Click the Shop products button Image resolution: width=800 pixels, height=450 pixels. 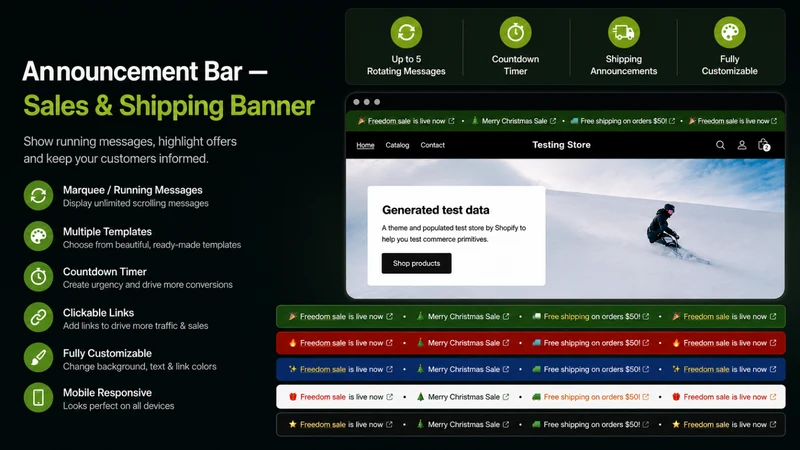[416, 263]
